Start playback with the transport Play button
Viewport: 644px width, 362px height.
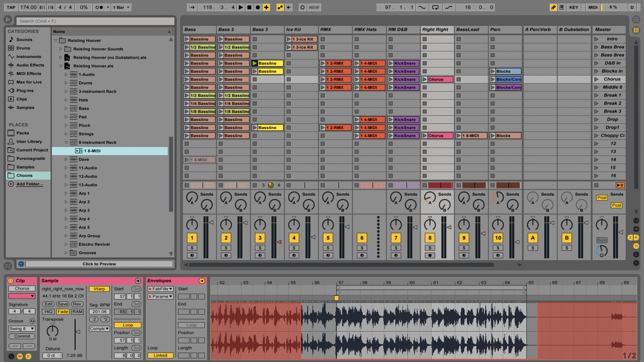[241, 7]
